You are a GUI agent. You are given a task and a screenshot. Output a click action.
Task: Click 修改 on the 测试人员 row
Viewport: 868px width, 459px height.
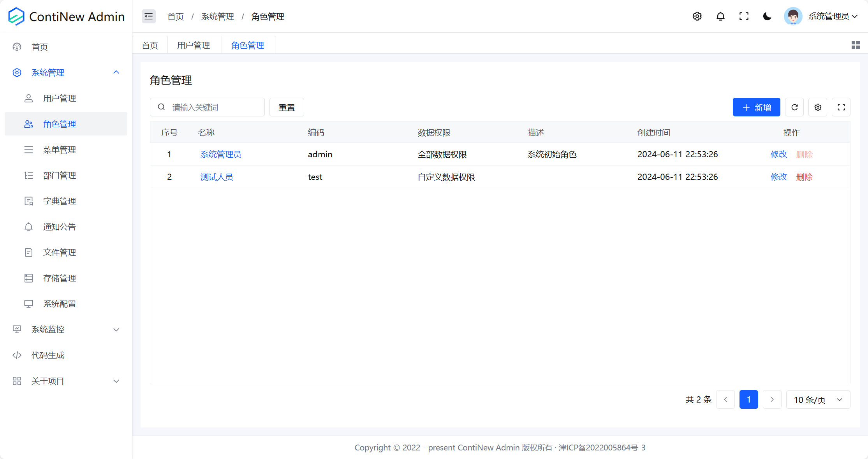coord(778,177)
